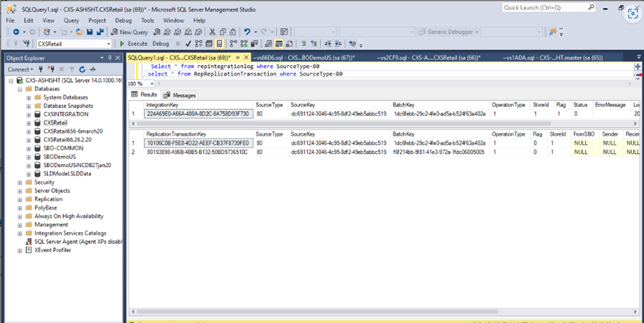Toggle Include Live Query Statistics

[244, 44]
